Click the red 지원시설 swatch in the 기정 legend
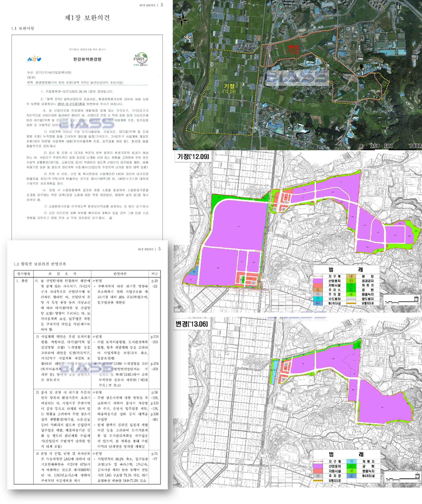422x504 pixels. point(318,285)
